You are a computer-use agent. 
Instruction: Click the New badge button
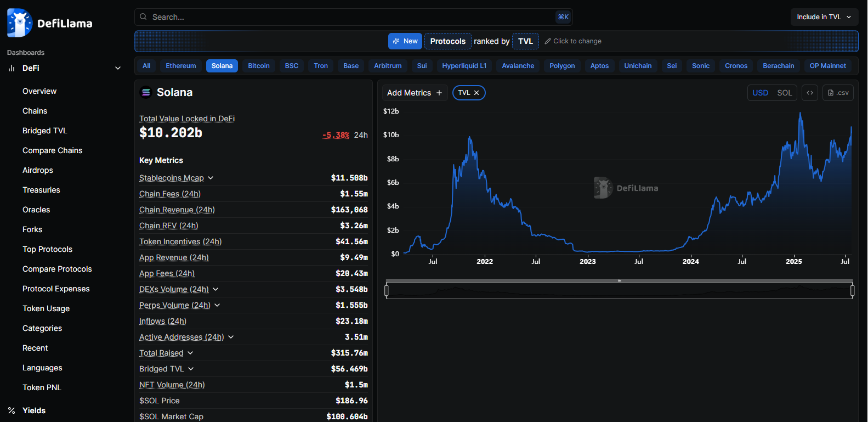coord(405,41)
